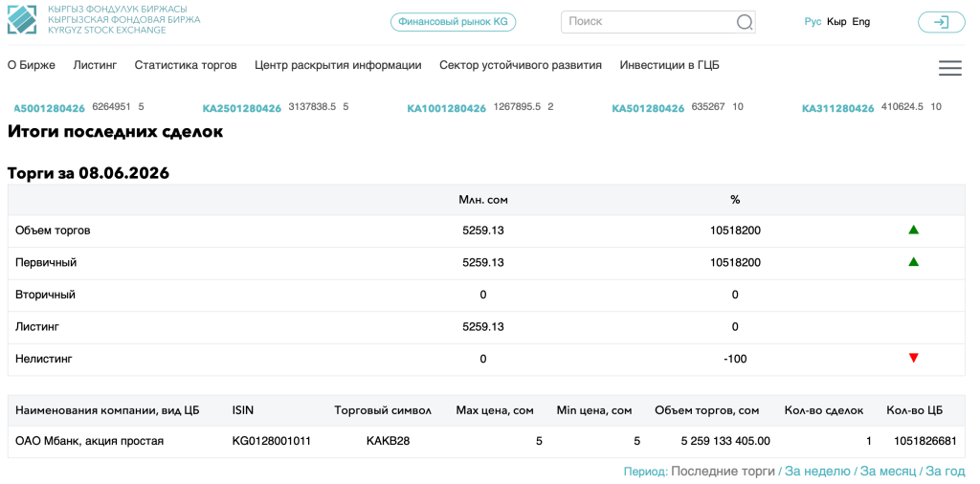Click the Кол-во ЦБ header
The height and width of the screenshot is (484, 980).
coord(914,411)
